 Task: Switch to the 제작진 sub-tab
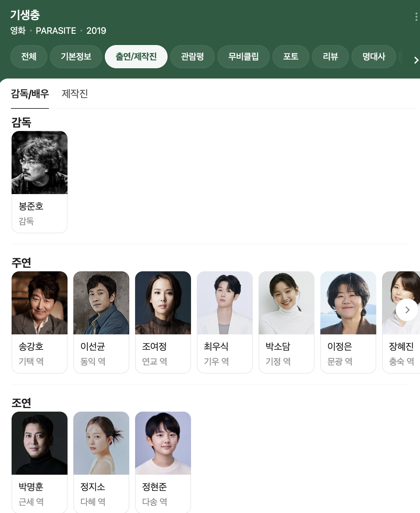click(x=75, y=94)
